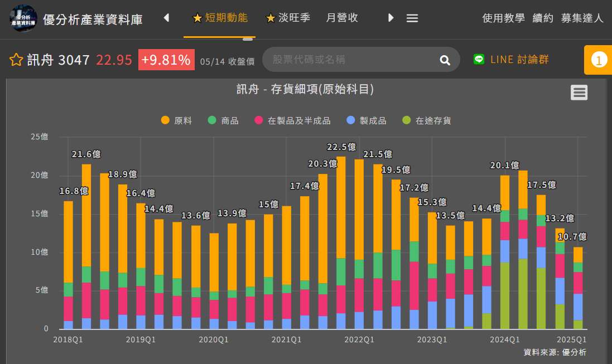Toggle the 在製品及半成品 legend series
This screenshot has width=612, height=364.
292,120
